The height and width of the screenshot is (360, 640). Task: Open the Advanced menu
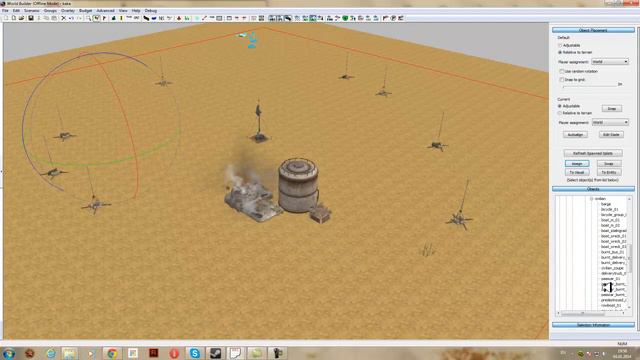tap(105, 11)
